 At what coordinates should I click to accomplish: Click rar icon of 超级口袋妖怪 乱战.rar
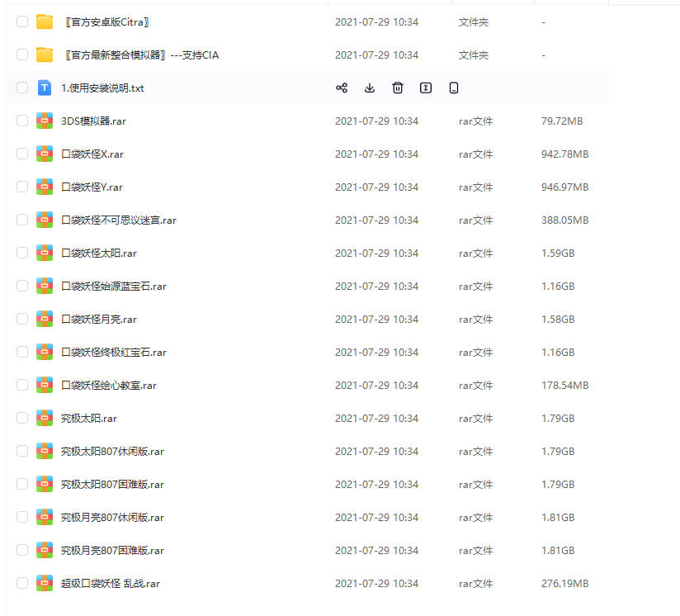click(45, 583)
